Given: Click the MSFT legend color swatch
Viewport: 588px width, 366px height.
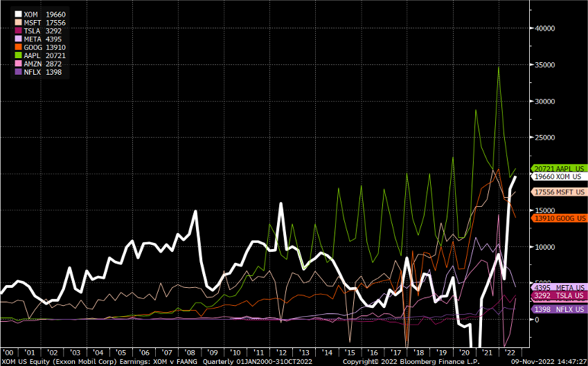Looking at the screenshot, I should click(x=18, y=23).
